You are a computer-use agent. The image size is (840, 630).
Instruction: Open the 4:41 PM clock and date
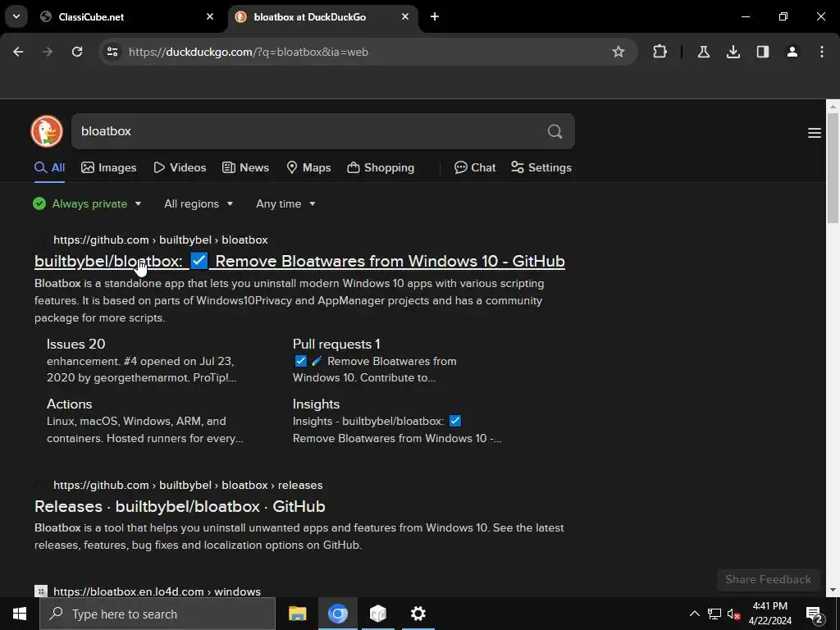pyautogui.click(x=769, y=614)
